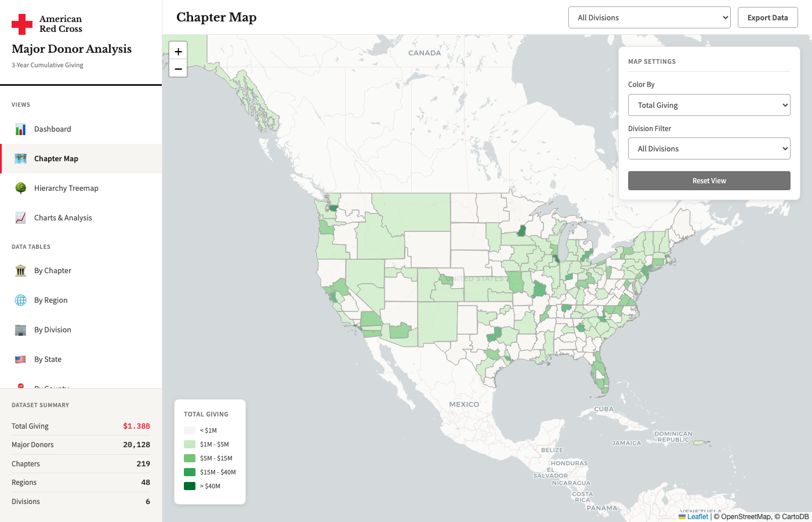Viewport: 812px width, 522px height.
Task: Click the Regions count 48
Action: [x=146, y=483]
